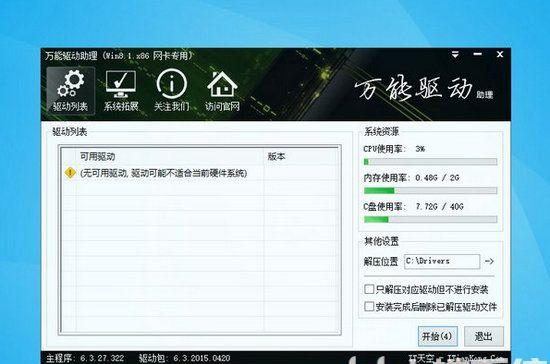550x364 pixels.
Task: Minimize the 万能驱动助理 window
Action: tap(477, 54)
